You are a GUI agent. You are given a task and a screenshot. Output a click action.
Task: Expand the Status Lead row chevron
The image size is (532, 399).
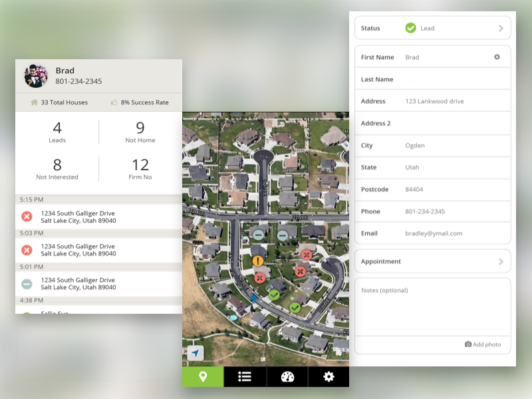point(501,28)
